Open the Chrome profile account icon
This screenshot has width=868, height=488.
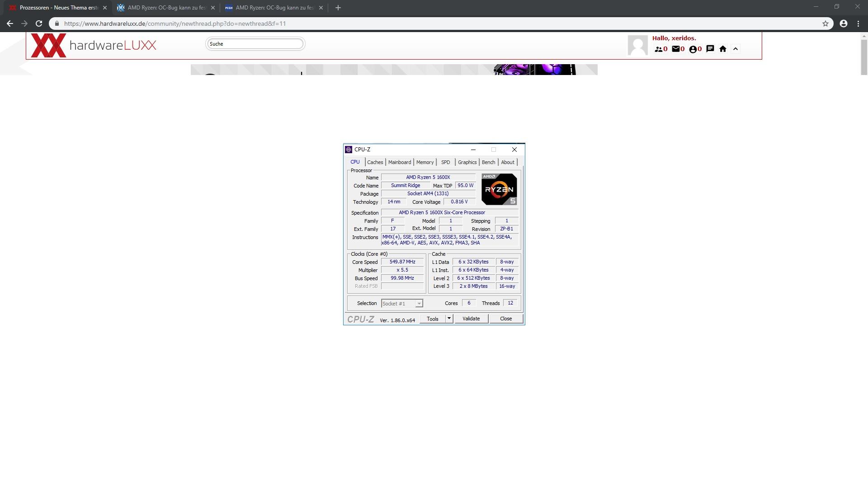(844, 23)
